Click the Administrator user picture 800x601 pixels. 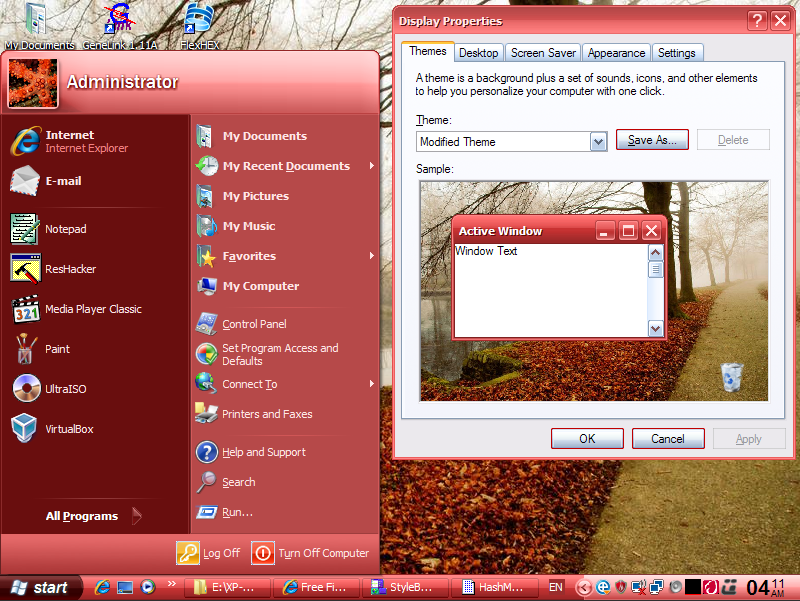(x=33, y=83)
